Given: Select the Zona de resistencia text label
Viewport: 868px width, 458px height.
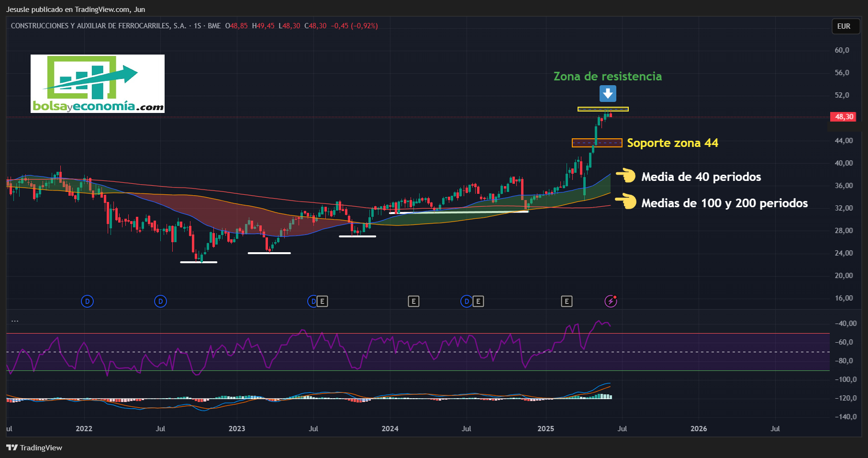Looking at the screenshot, I should click(x=608, y=76).
